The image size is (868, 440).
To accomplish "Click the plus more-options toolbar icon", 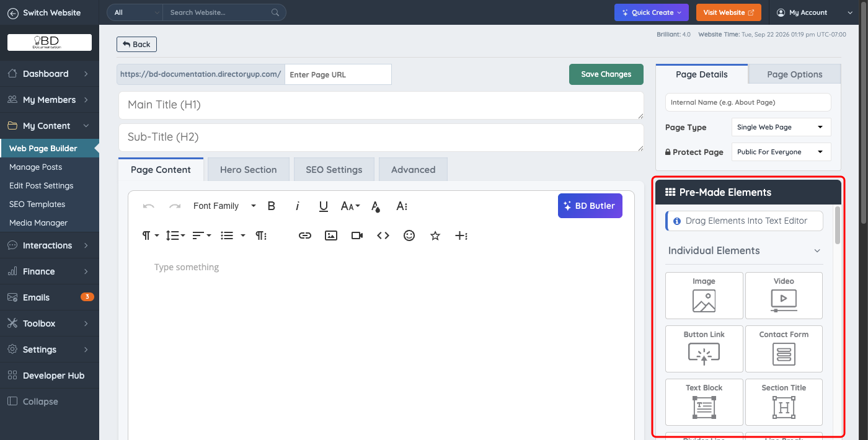I will click(461, 235).
